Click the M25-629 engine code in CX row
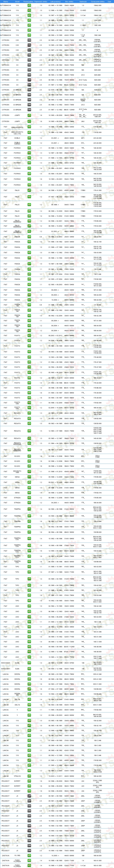The width and height of the screenshot is (114, 868). point(98,65)
